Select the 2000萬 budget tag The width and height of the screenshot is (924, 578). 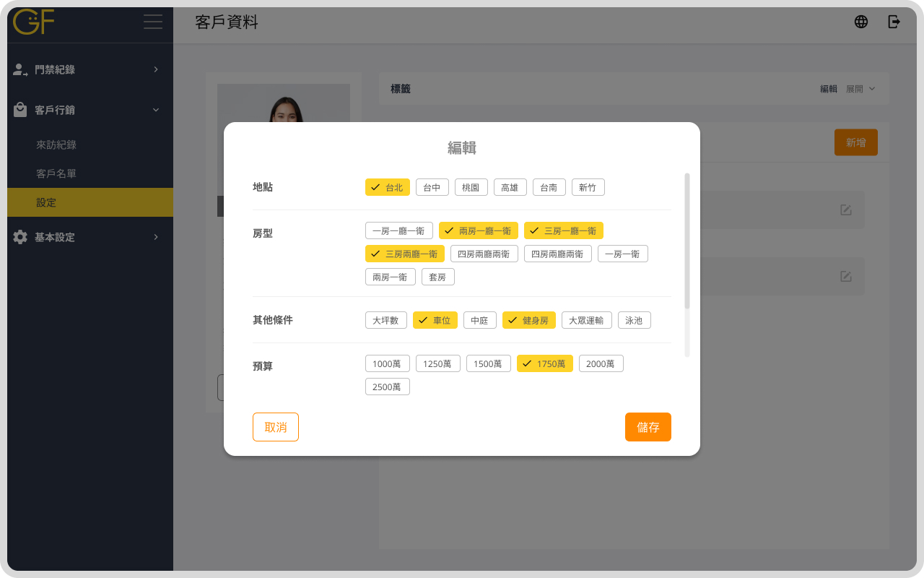(601, 363)
